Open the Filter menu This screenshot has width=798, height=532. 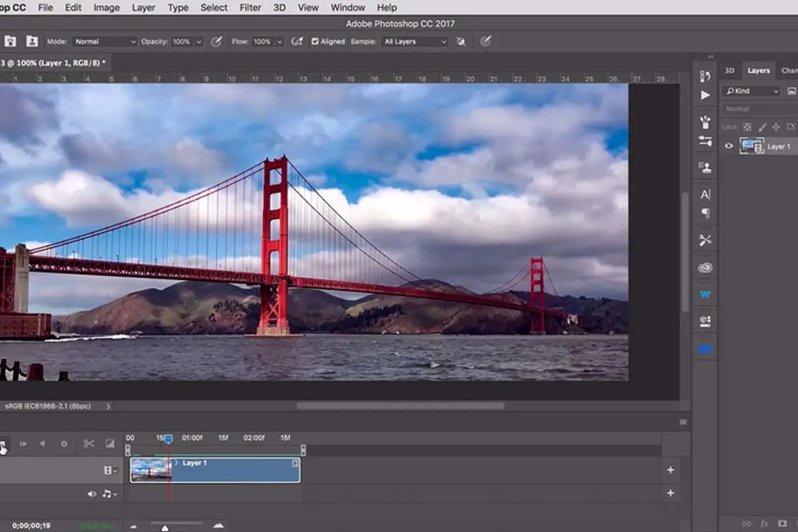pyautogui.click(x=250, y=7)
